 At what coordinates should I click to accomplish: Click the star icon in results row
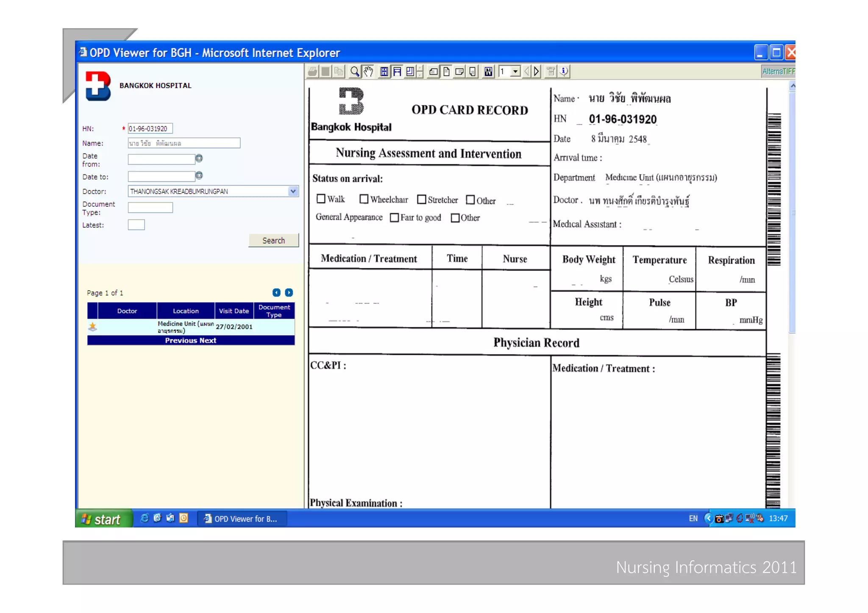pos(92,327)
